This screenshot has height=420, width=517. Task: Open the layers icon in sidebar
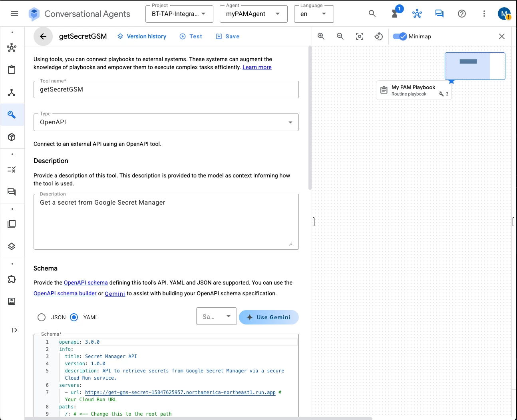(12, 247)
